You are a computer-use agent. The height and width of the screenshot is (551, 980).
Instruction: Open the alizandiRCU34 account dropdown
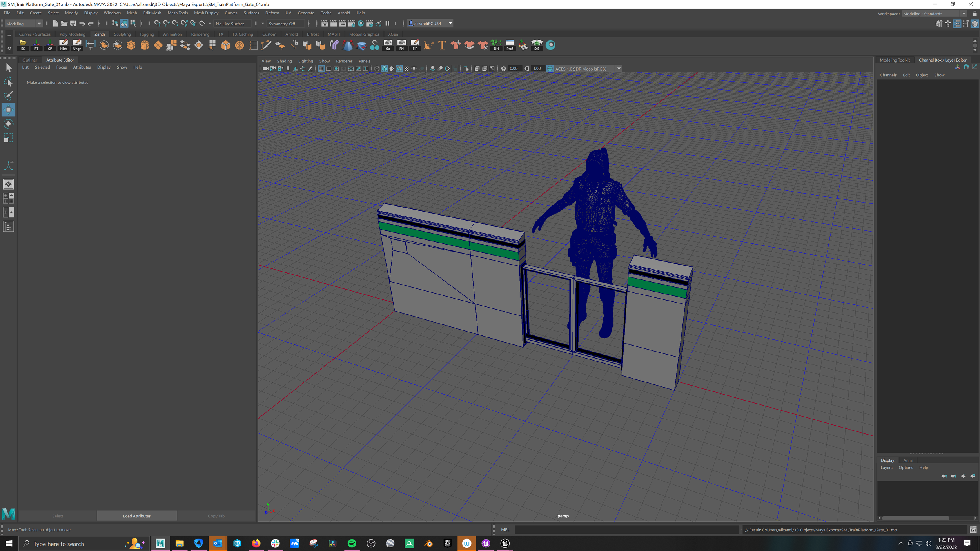pyautogui.click(x=430, y=24)
